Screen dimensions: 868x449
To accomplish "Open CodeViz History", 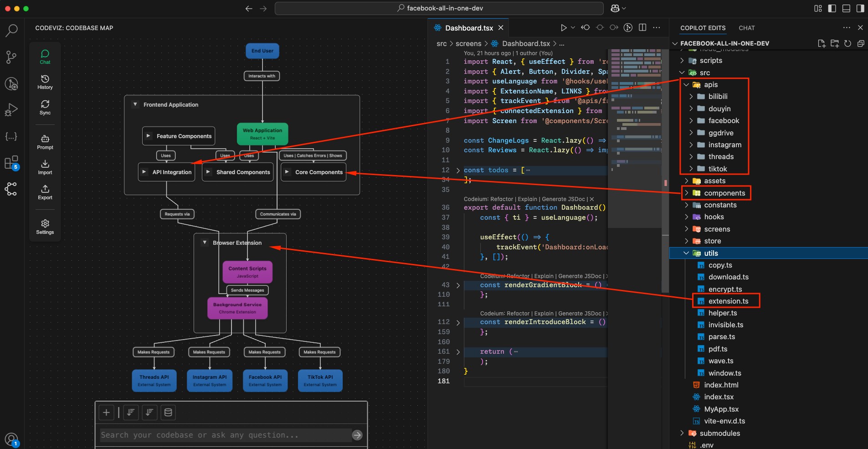I will click(x=45, y=82).
